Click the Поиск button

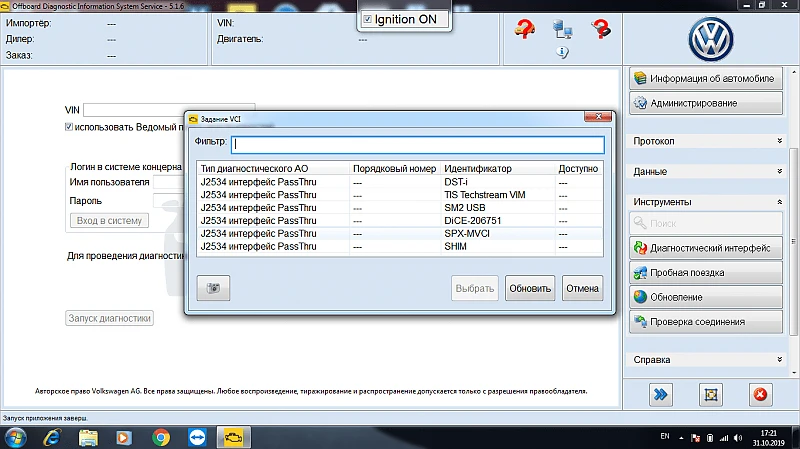(706, 223)
